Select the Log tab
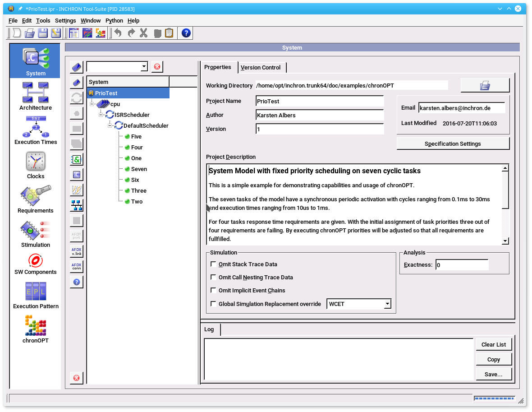 [209, 329]
